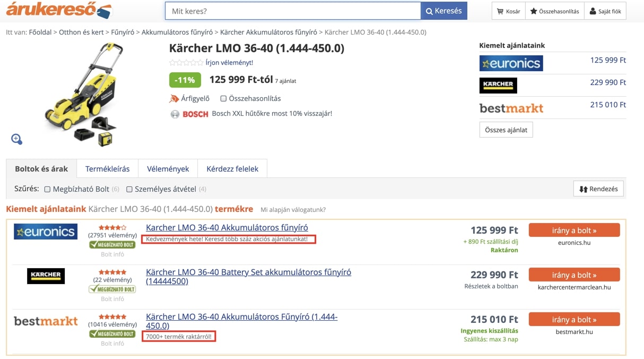
Task: Click the magnifier zoom icon under product image
Action: (16, 139)
